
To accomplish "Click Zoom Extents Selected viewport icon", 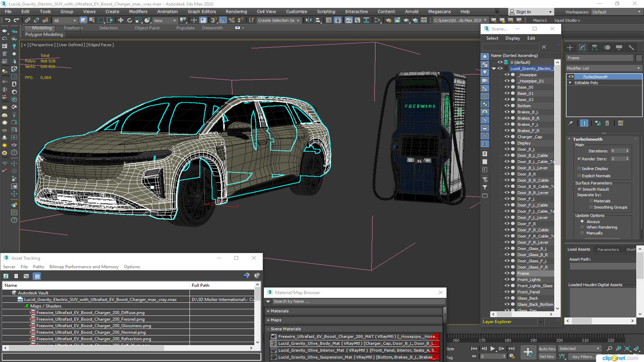I will coord(627,349).
